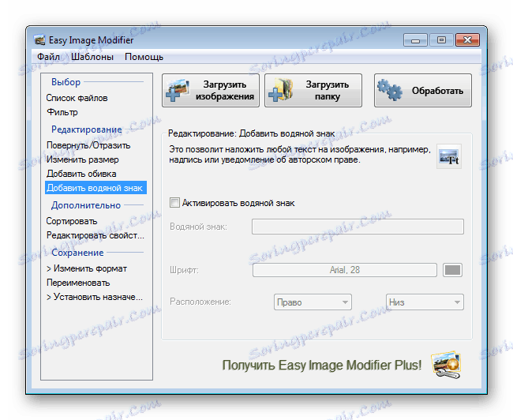
Task: Click Получить Easy Image Modifier Plus! link
Action: click(x=321, y=366)
